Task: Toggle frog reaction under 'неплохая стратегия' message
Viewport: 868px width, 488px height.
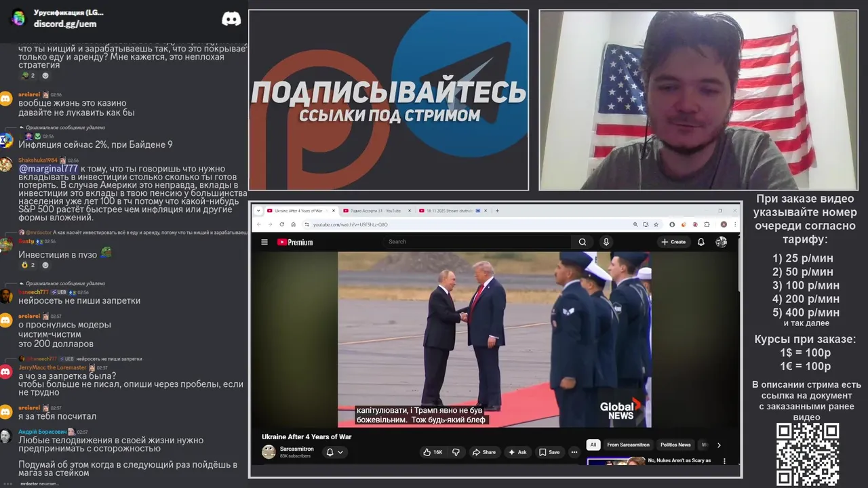Action: click(x=28, y=75)
